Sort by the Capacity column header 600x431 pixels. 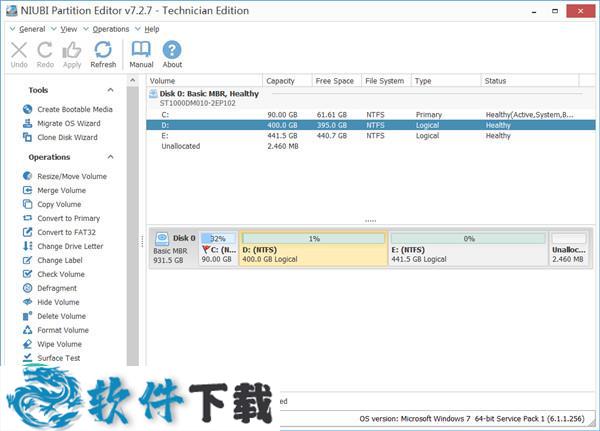click(x=287, y=81)
